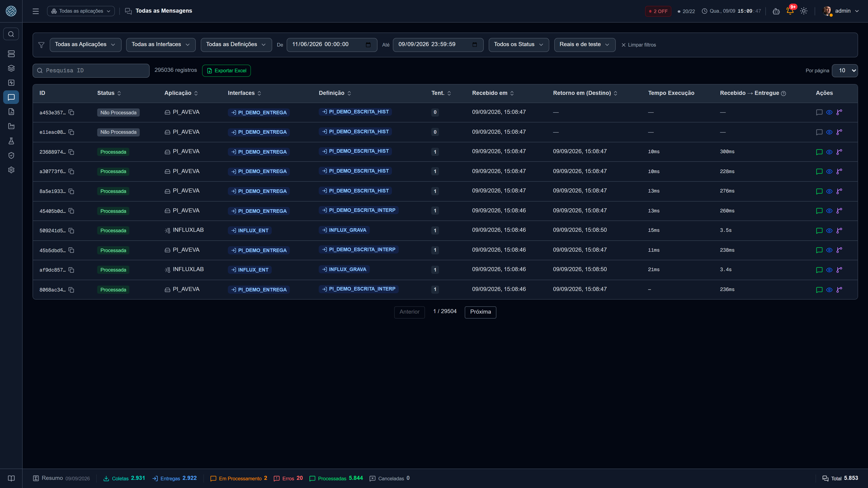
Task: Open the shield security icon in sidebar
Action: pyautogui.click(x=11, y=155)
